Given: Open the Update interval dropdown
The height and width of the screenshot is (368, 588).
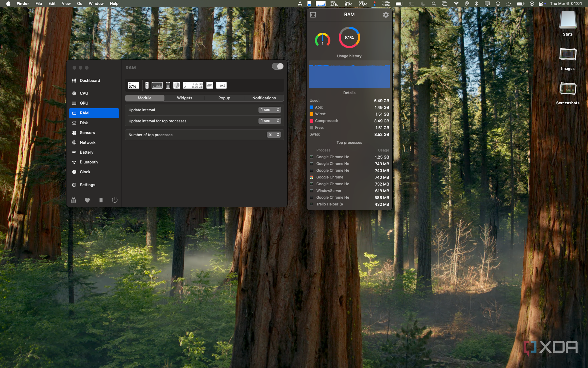Looking at the screenshot, I should click(x=270, y=110).
